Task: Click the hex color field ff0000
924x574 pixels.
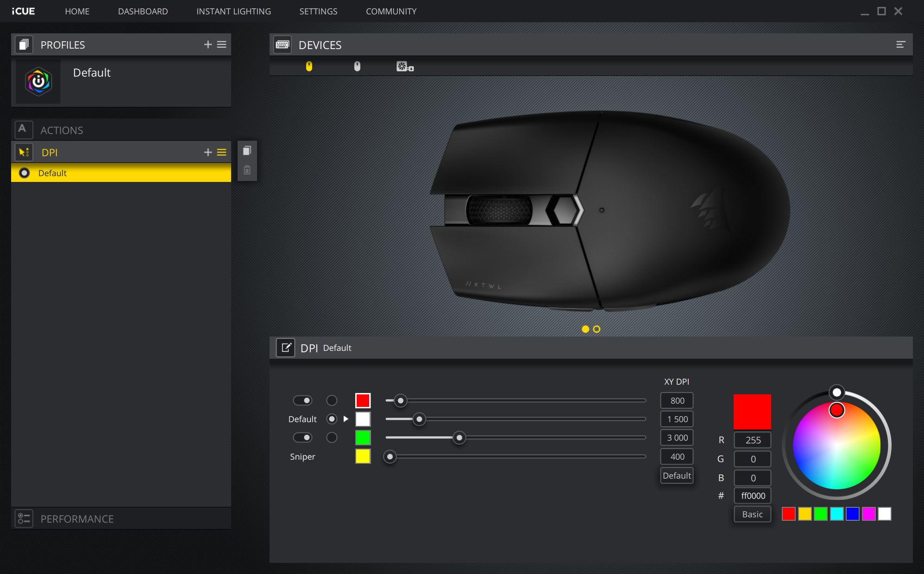Action: tap(753, 496)
